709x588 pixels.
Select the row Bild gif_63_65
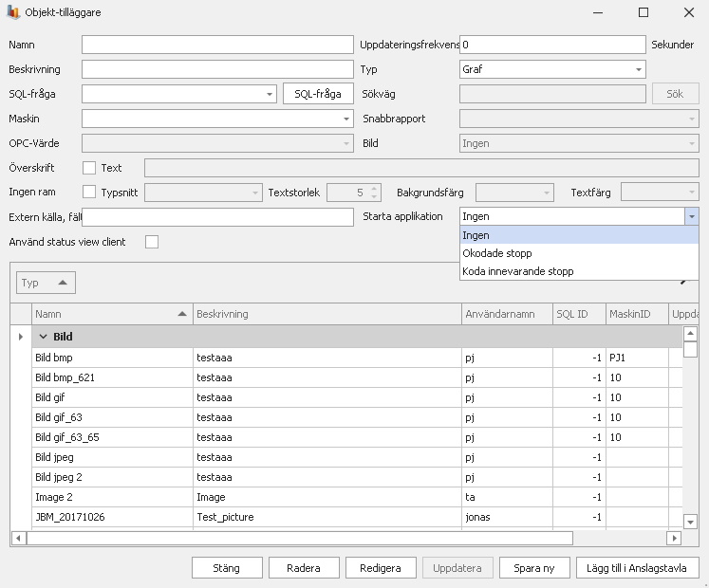click(x=357, y=437)
